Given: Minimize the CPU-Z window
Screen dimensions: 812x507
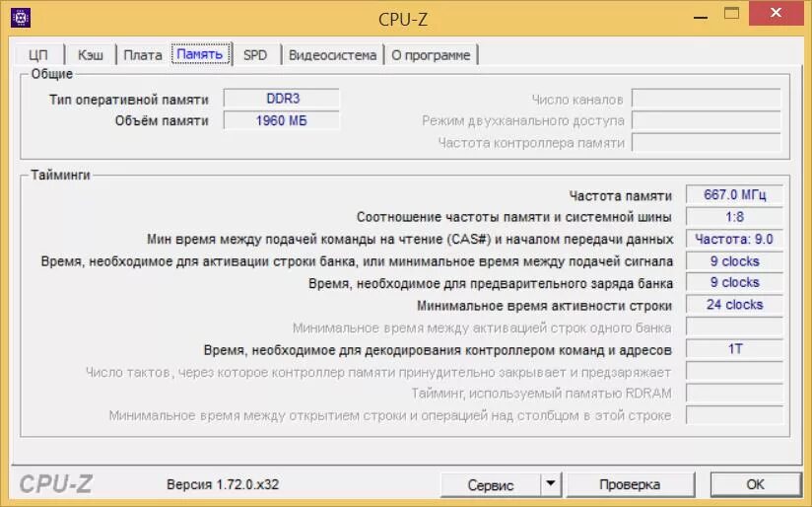Looking at the screenshot, I should (700, 16).
